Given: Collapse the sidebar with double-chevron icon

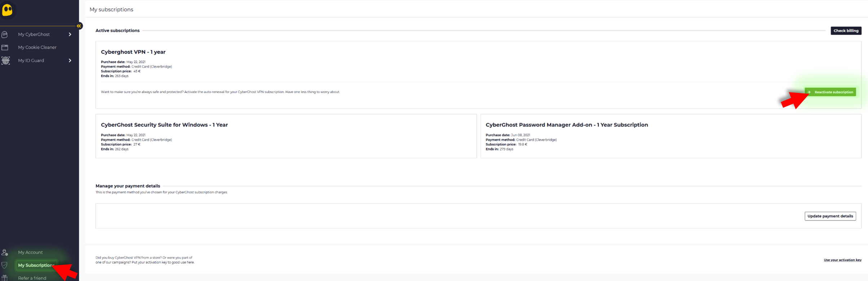Looking at the screenshot, I should pos(79,26).
